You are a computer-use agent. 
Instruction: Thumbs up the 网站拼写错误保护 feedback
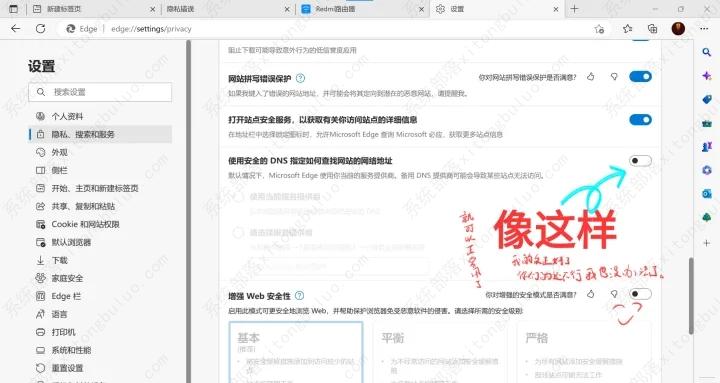[591, 77]
